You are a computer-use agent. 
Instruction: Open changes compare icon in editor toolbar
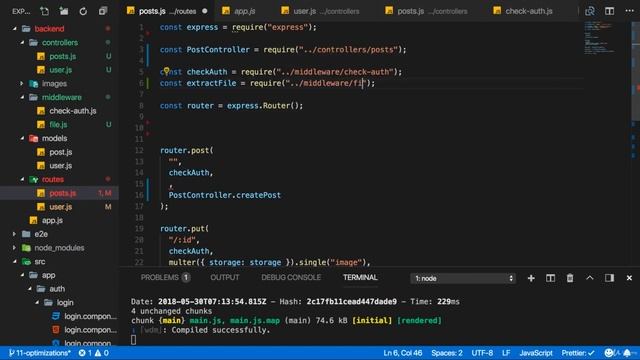[x=590, y=11]
